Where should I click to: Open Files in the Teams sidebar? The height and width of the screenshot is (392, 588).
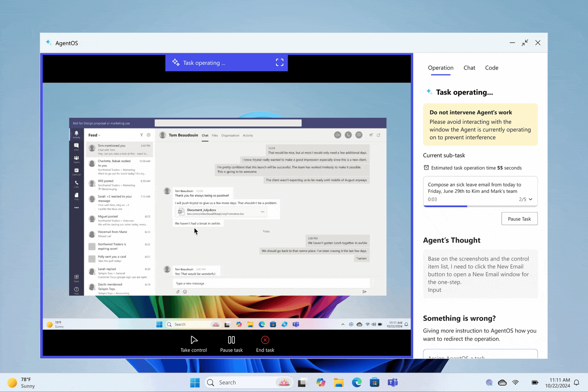pos(76,196)
